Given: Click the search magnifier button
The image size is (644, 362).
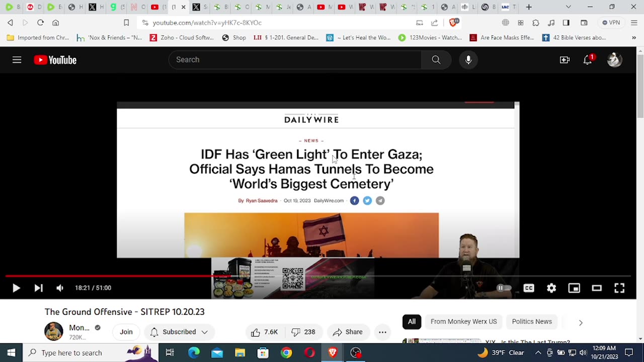Looking at the screenshot, I should coord(436,60).
